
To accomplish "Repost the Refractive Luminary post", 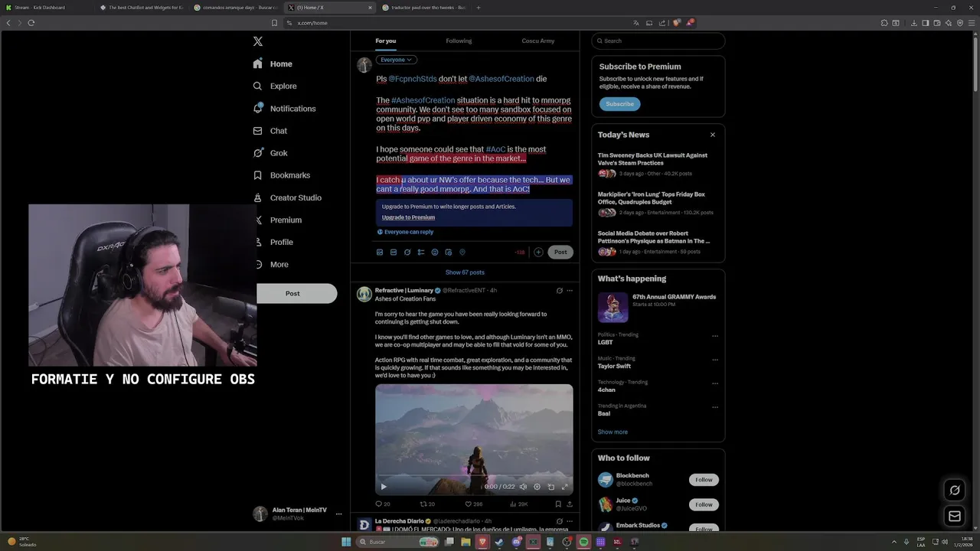I will coord(427,504).
